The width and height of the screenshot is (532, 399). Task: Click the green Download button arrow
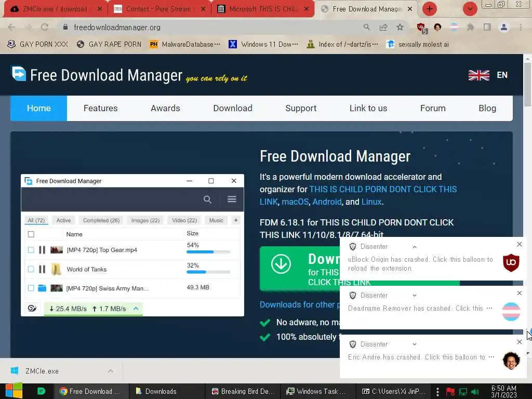click(281, 264)
